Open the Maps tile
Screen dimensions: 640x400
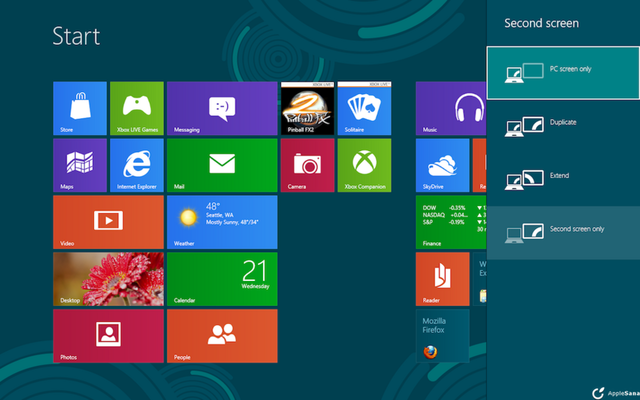[x=80, y=165]
